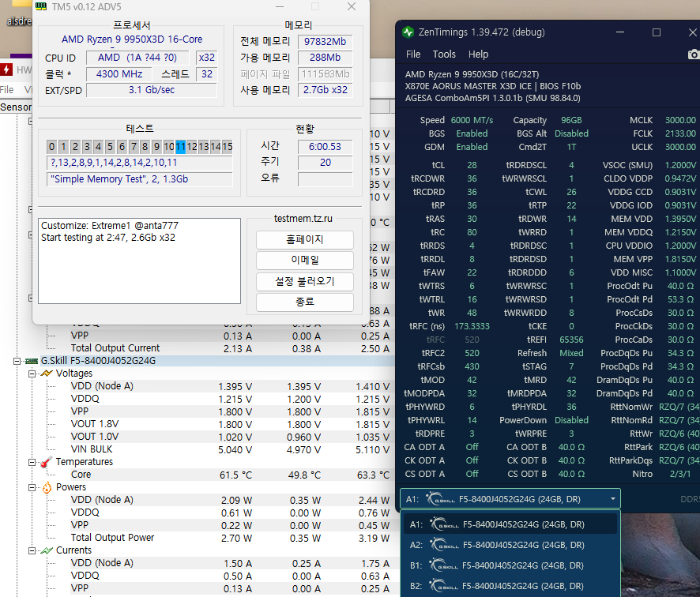The height and width of the screenshot is (597, 700).
Task: Click the G.Skill logo in the B2 dropdown entry
Action: (x=444, y=586)
